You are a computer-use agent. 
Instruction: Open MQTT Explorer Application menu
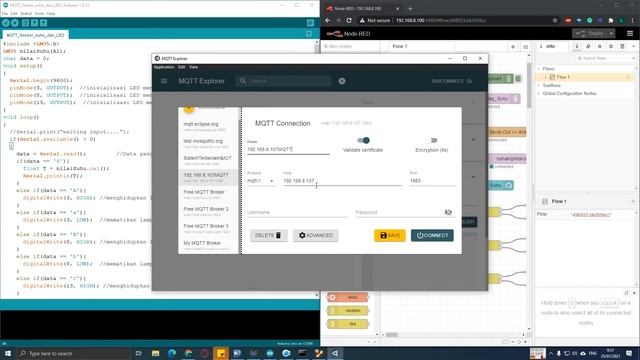coord(164,67)
